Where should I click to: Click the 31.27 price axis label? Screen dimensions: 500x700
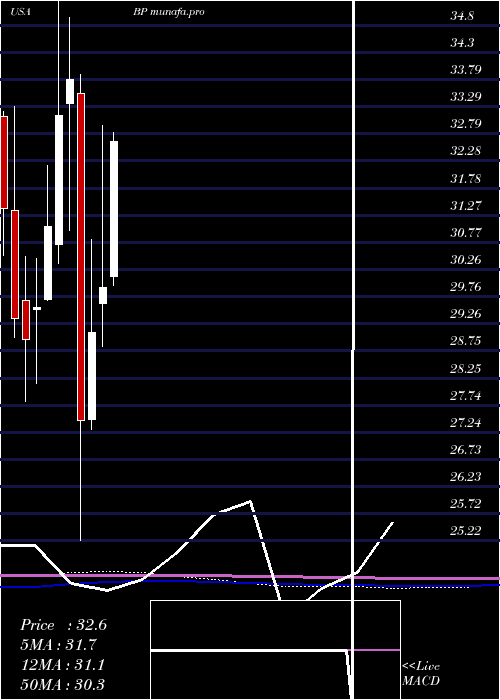466,205
